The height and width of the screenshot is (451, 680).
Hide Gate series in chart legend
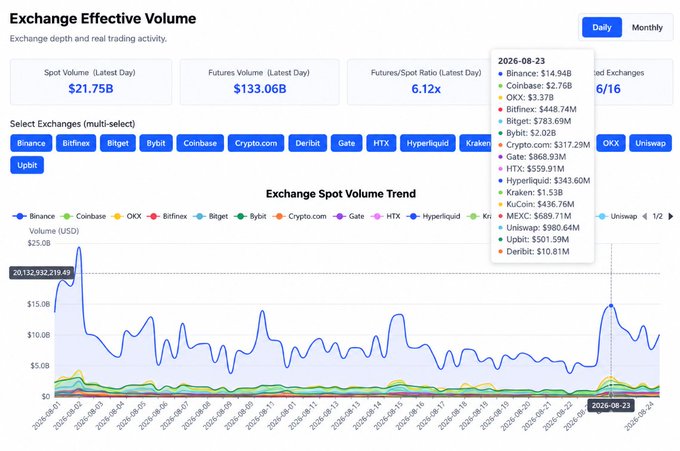point(349,216)
